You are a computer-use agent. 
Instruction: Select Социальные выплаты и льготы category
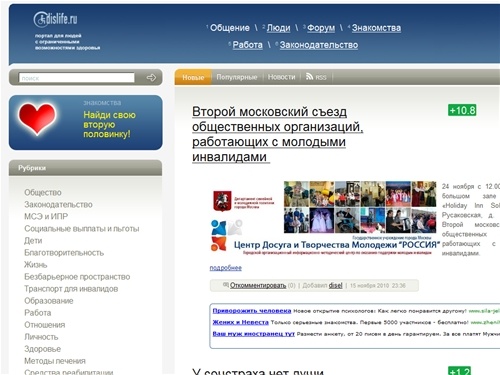tap(82, 229)
